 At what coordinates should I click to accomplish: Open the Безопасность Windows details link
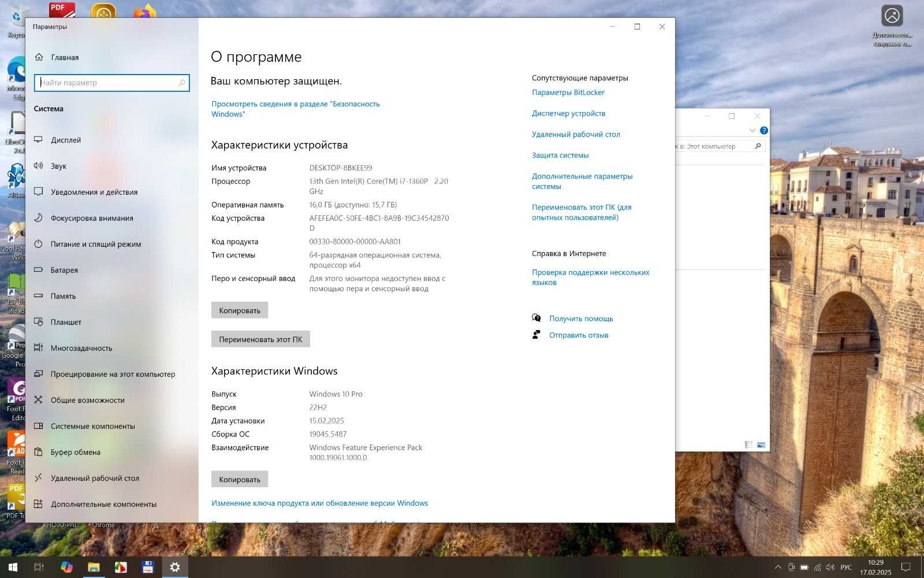296,109
